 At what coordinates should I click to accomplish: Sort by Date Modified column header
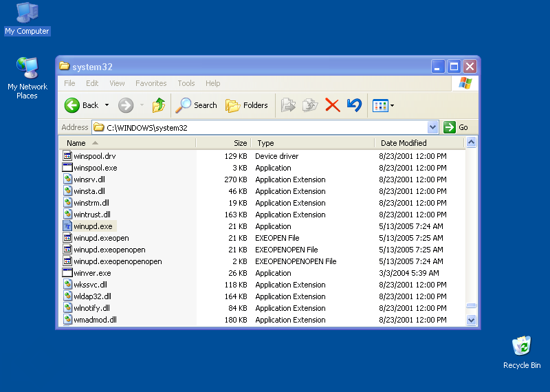pos(419,143)
